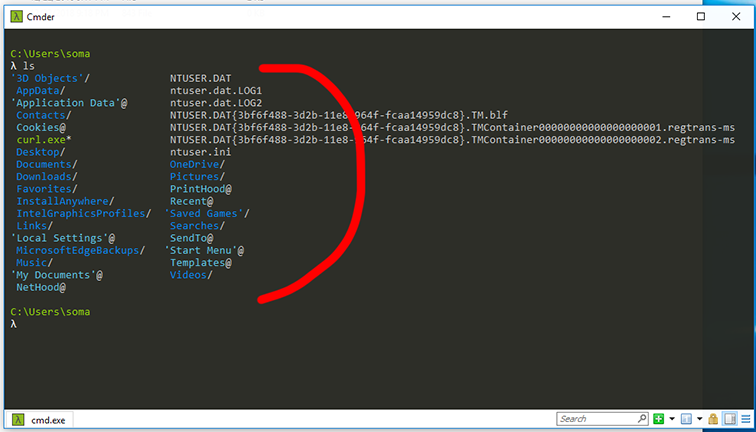
Task: Click the OneDrive folder entry
Action: pos(197,164)
